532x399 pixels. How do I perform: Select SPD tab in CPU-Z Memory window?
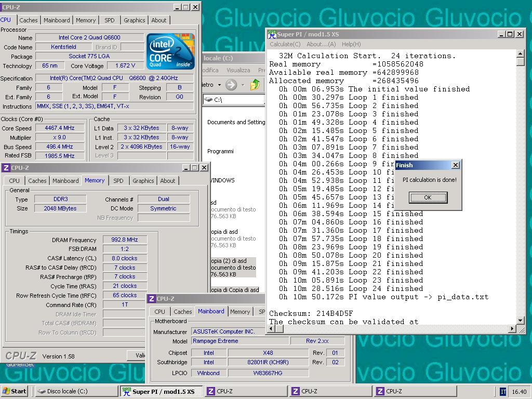(118, 181)
